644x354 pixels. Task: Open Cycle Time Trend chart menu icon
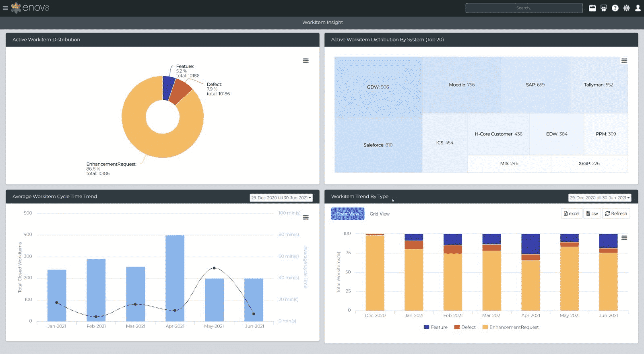[306, 217]
